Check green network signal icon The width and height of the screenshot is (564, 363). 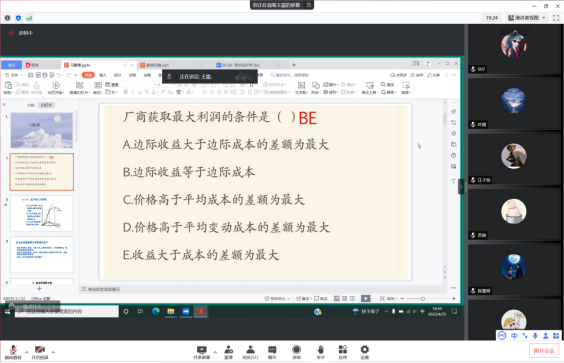[29, 18]
